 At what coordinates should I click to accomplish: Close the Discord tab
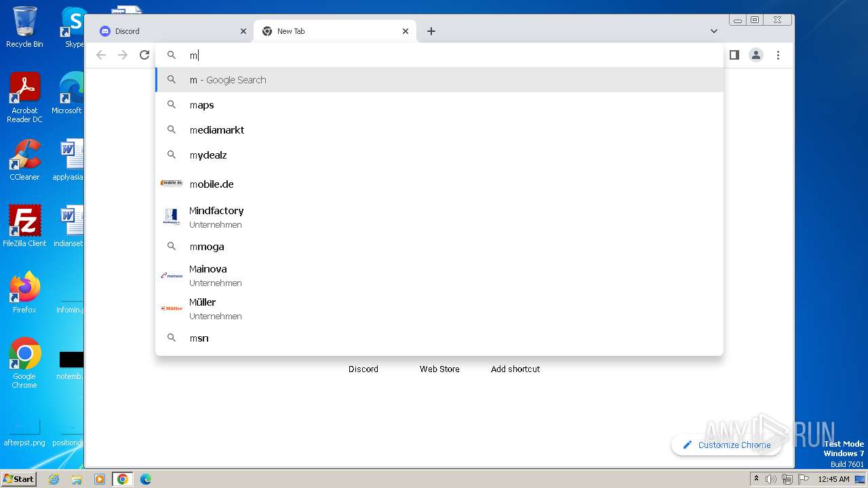(x=243, y=31)
